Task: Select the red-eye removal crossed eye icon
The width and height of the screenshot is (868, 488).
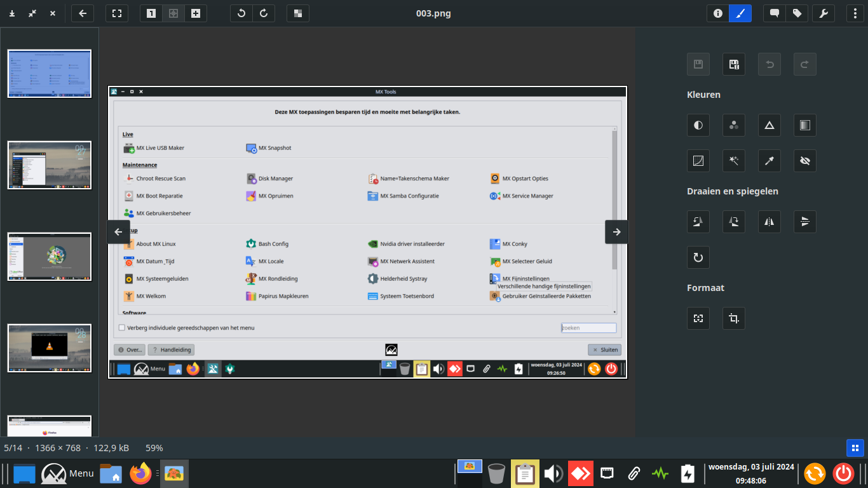Action: click(805, 161)
